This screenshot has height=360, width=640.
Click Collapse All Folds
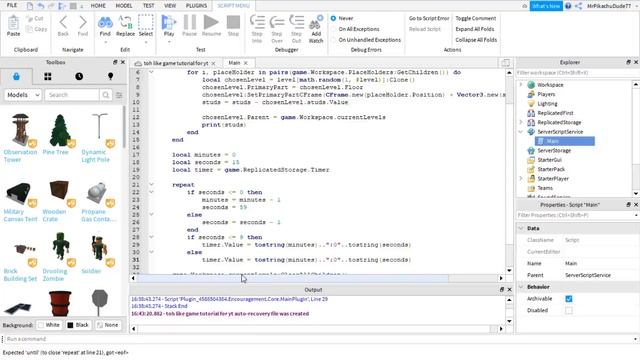[476, 40]
